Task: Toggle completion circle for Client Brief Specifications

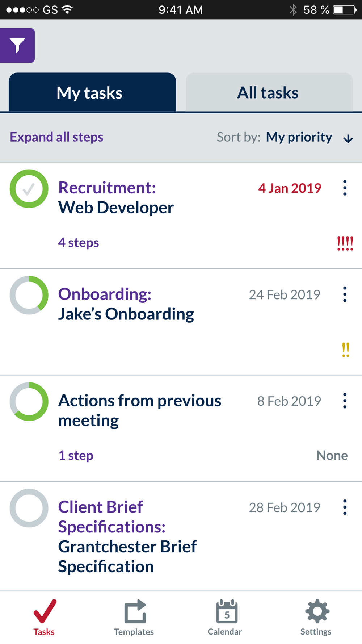Action: 29,508
